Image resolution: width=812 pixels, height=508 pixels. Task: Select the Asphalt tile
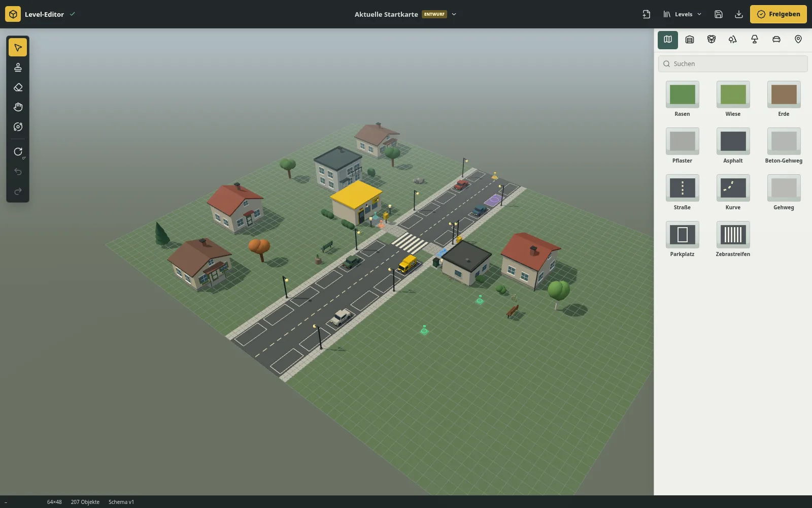[733, 146]
